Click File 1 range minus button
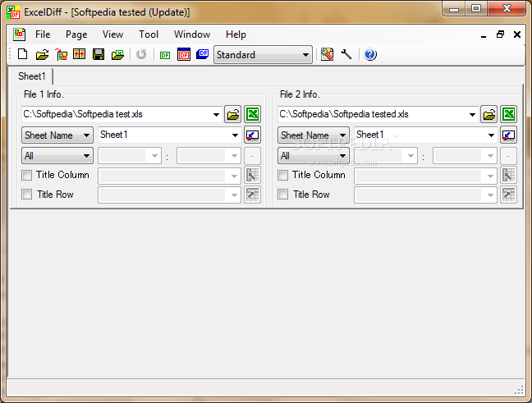 252,156
